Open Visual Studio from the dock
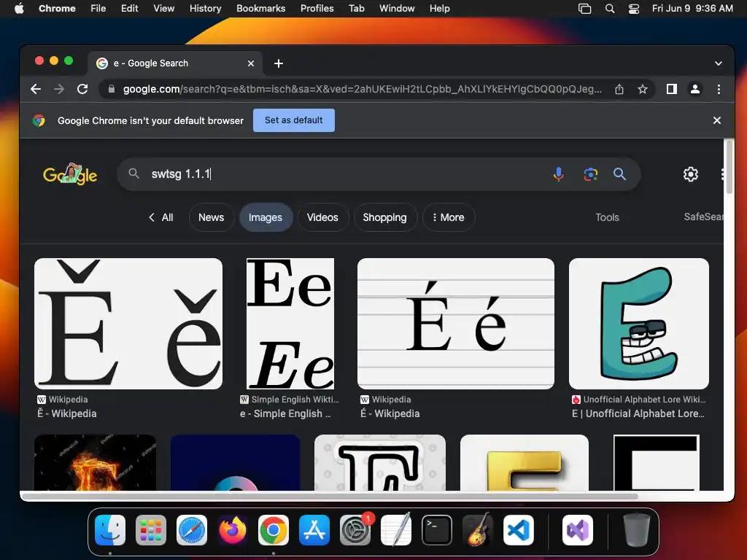747x560 pixels. [578, 530]
